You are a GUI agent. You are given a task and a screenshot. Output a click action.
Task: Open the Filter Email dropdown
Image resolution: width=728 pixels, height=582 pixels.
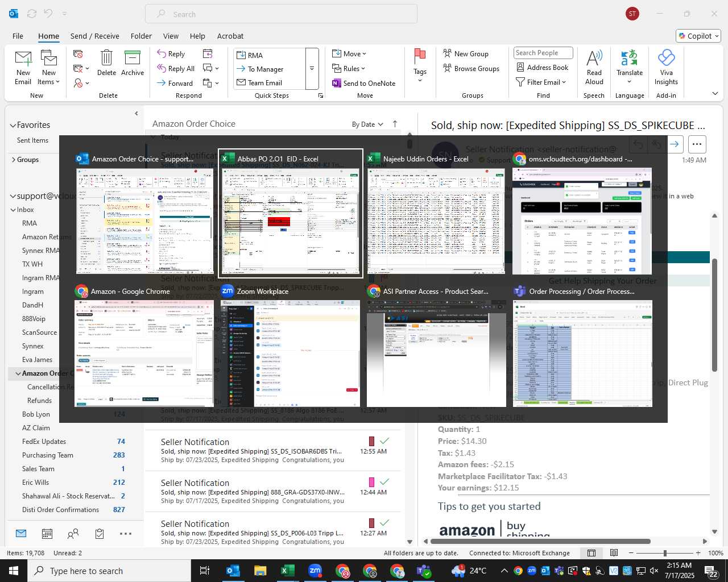point(541,82)
